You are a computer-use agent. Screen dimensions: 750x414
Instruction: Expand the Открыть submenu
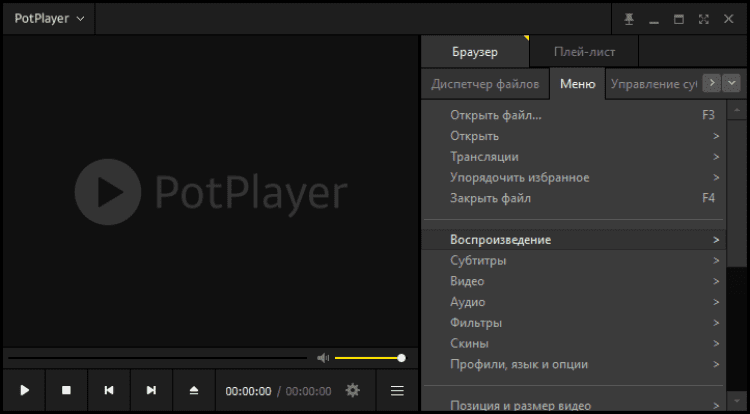573,136
